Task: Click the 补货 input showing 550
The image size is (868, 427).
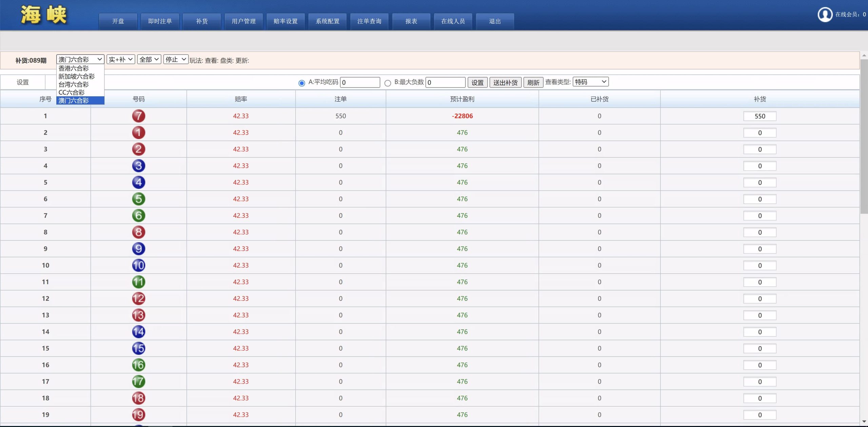Action: [x=759, y=116]
